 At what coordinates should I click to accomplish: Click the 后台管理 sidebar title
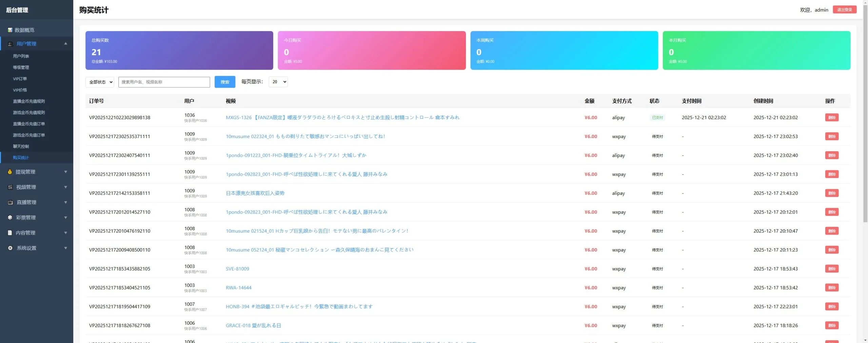17,10
